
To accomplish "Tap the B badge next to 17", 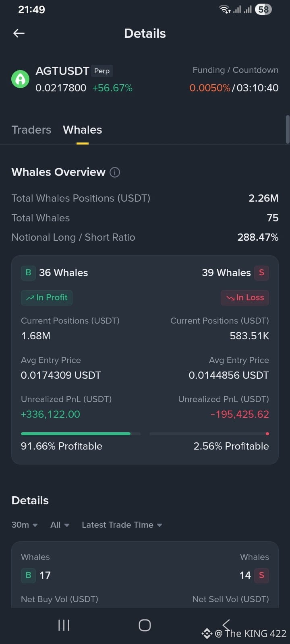I will (x=28, y=575).
